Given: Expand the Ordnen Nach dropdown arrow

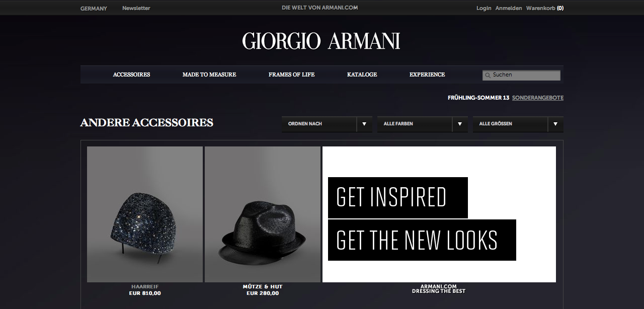Looking at the screenshot, I should [x=364, y=124].
